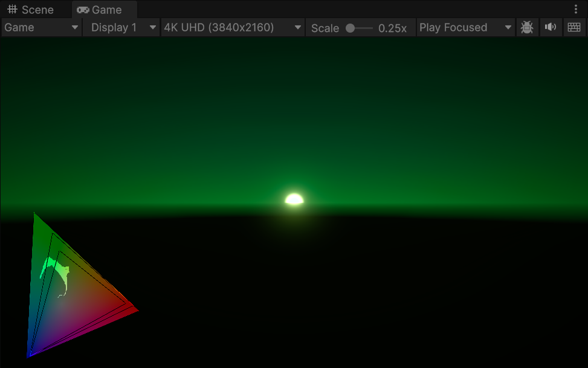Viewport: 588px width, 368px height.
Task: Expand the leftmost Game view mode dropdown
Action: click(40, 27)
